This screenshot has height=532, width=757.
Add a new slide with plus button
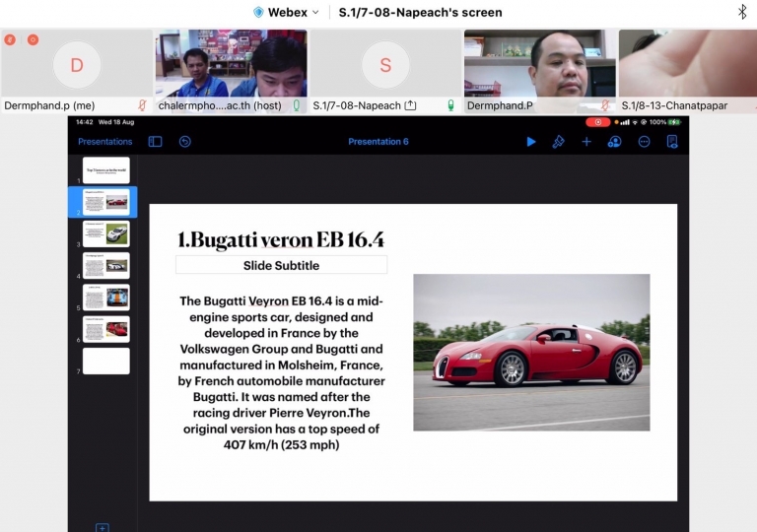pyautogui.click(x=103, y=528)
